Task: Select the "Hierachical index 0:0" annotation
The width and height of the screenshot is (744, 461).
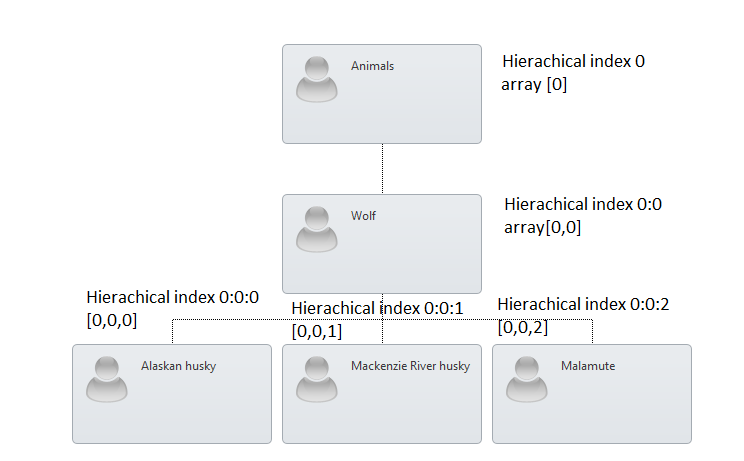Action: pyautogui.click(x=583, y=204)
